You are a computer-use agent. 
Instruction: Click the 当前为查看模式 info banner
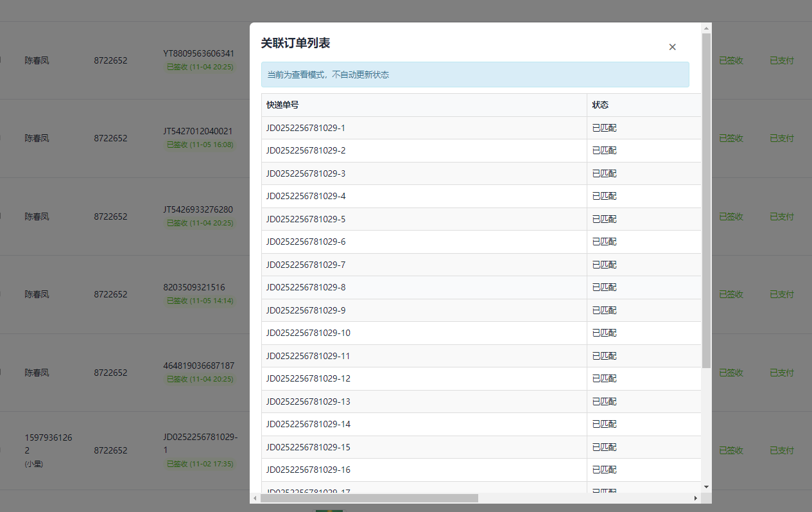coord(475,75)
